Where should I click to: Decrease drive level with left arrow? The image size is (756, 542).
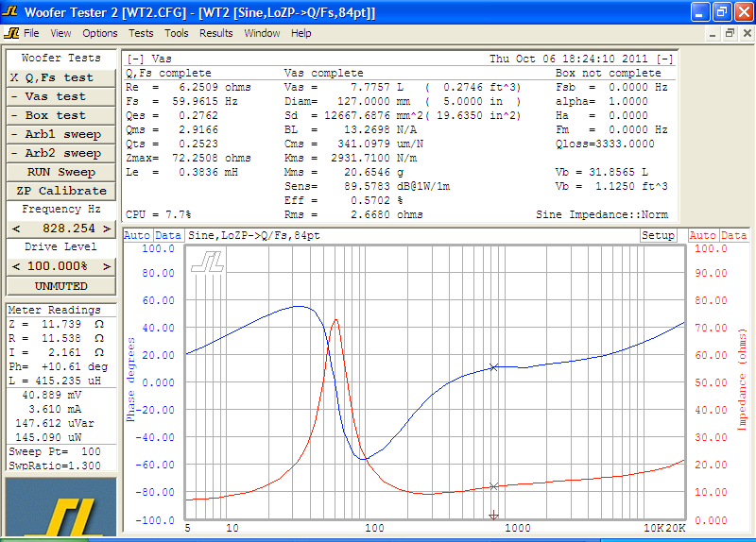[16, 266]
